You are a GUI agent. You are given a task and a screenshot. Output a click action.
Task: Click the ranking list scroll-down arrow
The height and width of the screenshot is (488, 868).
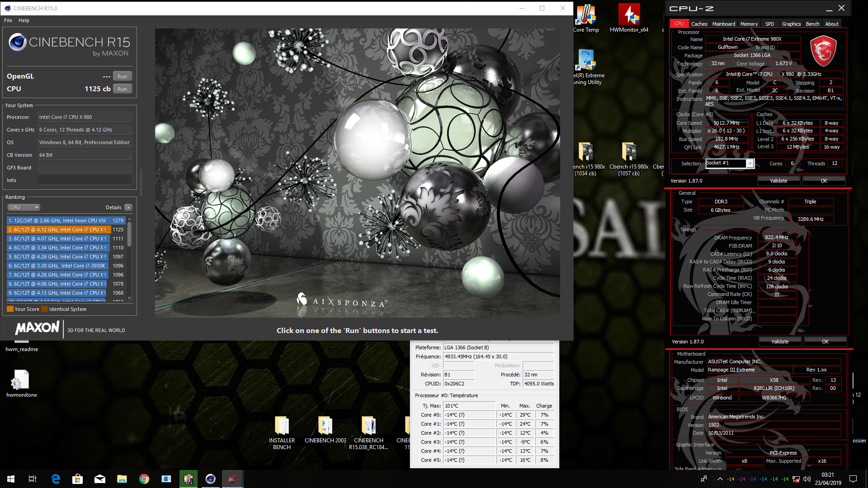click(129, 298)
